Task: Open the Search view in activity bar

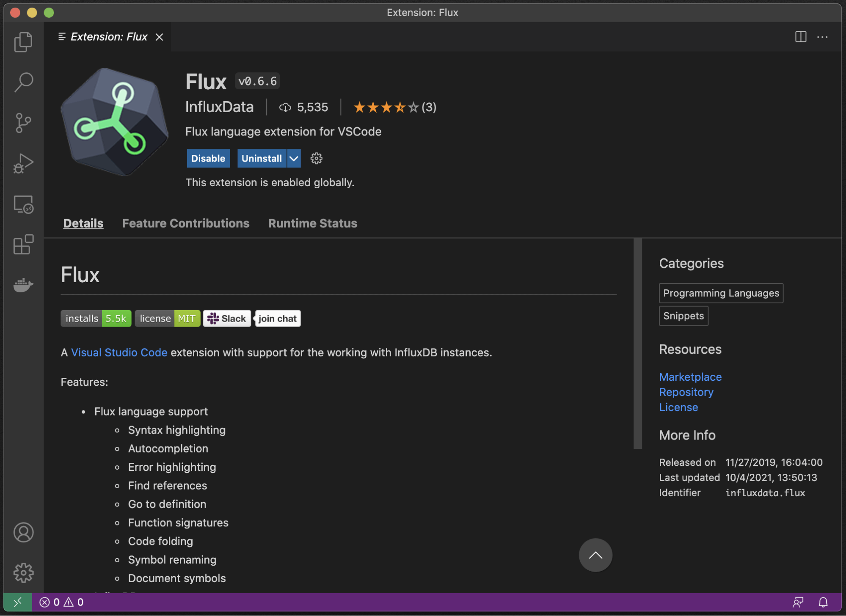Action: 23,82
